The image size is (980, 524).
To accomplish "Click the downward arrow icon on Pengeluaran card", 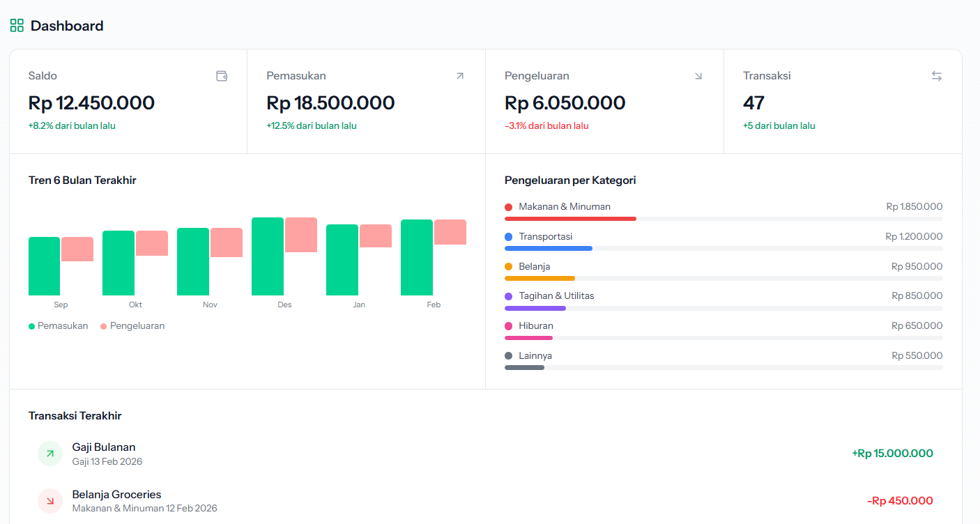I will 698,75.
